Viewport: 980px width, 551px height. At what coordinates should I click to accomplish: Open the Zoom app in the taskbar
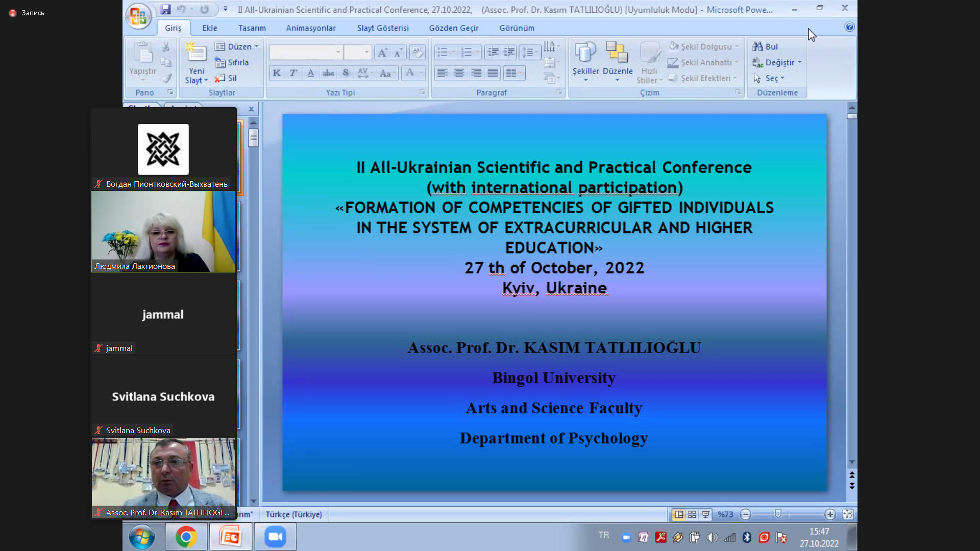(x=275, y=537)
